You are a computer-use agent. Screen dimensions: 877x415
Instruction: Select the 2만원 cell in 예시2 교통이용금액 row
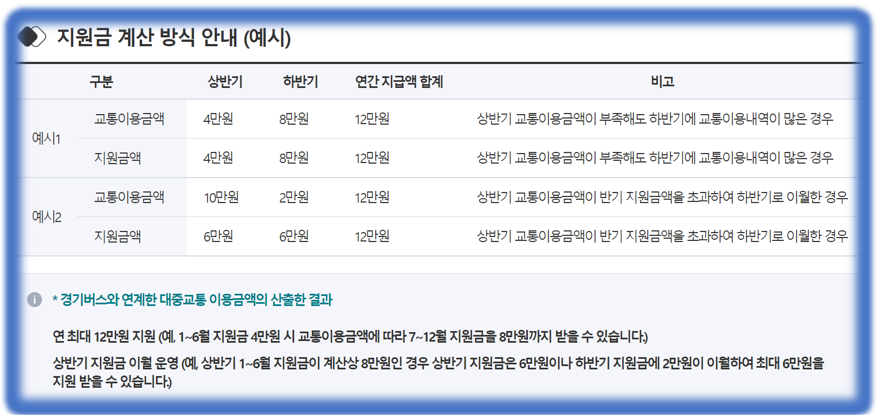tap(294, 197)
